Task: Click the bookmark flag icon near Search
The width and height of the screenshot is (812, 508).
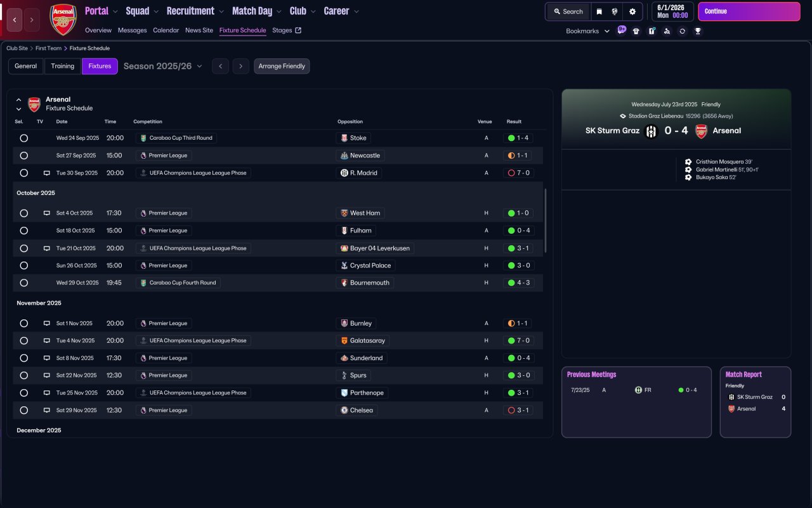Action: click(599, 11)
